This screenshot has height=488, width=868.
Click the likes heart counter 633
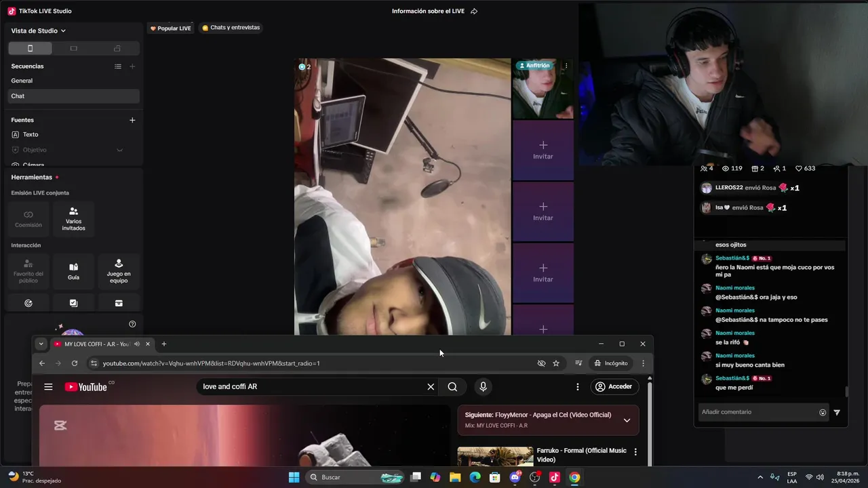806,168
